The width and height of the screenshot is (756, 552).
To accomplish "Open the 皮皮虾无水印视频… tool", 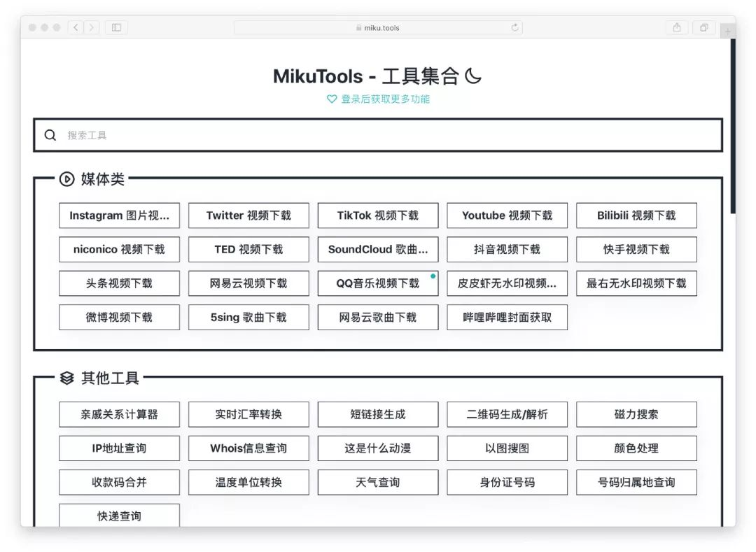I will pyautogui.click(x=507, y=283).
